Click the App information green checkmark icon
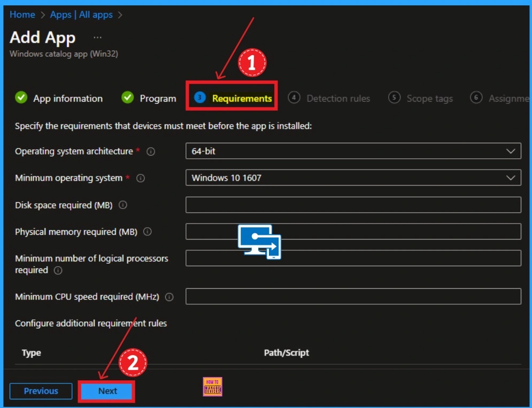532x408 pixels. [21, 97]
